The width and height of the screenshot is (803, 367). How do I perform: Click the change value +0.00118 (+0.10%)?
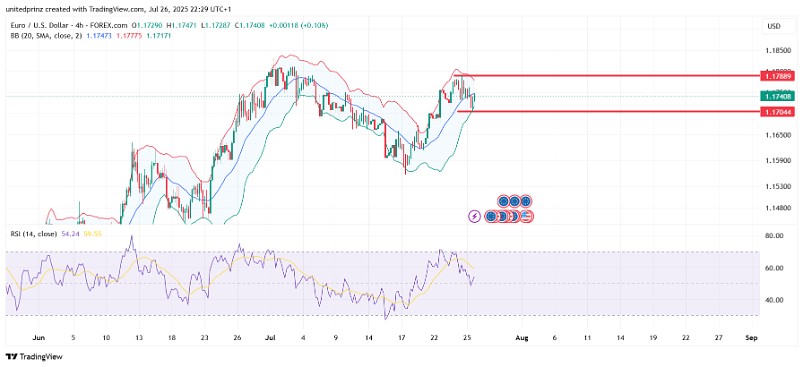point(298,25)
